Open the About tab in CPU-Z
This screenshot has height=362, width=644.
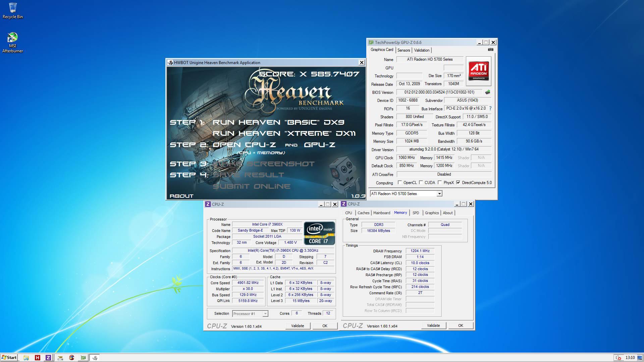pyautogui.click(x=448, y=213)
